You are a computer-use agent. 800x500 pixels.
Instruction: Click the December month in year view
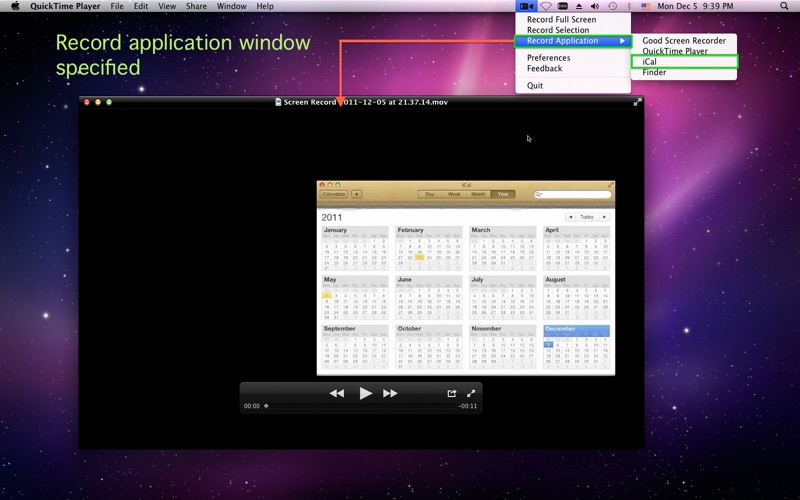(x=577, y=347)
